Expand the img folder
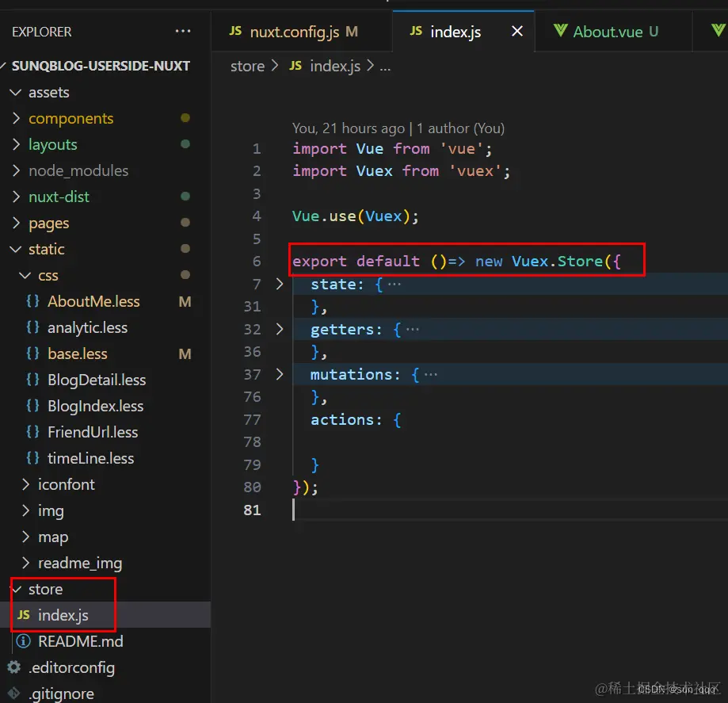This screenshot has width=728, height=703. coord(25,510)
